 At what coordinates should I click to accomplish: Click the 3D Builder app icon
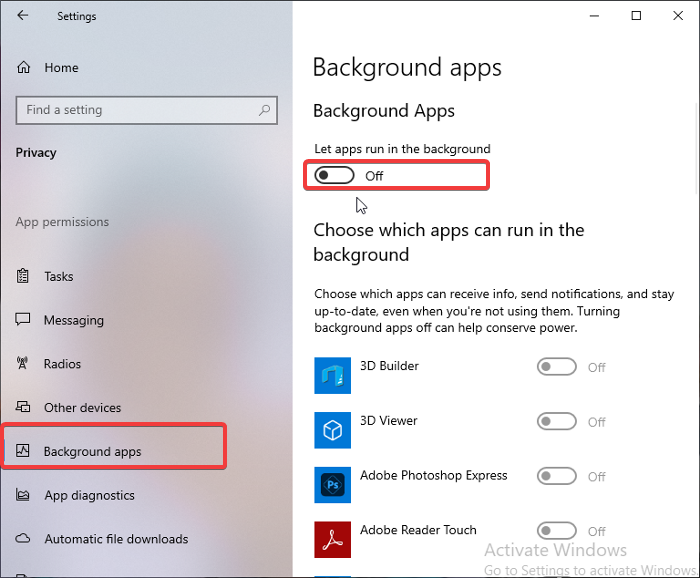(x=333, y=375)
